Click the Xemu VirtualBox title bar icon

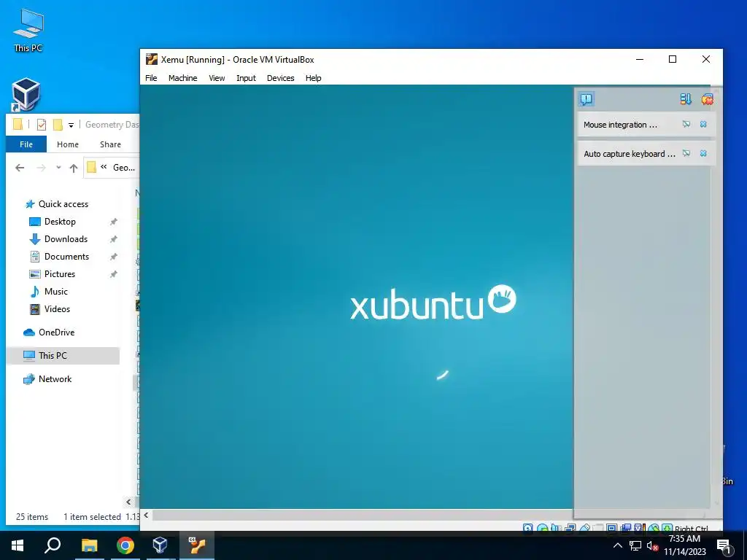[x=152, y=59]
